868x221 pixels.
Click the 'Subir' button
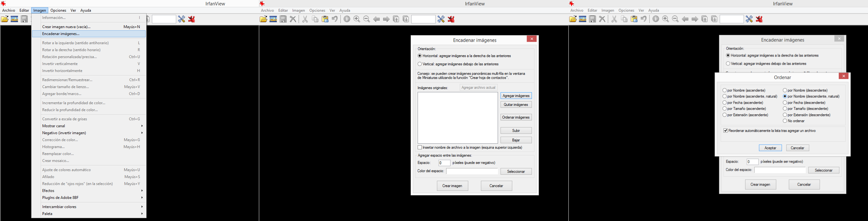[x=516, y=131]
